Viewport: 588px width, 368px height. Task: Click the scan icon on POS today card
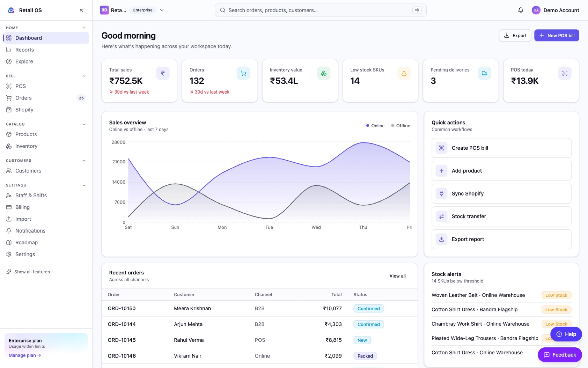tap(565, 73)
